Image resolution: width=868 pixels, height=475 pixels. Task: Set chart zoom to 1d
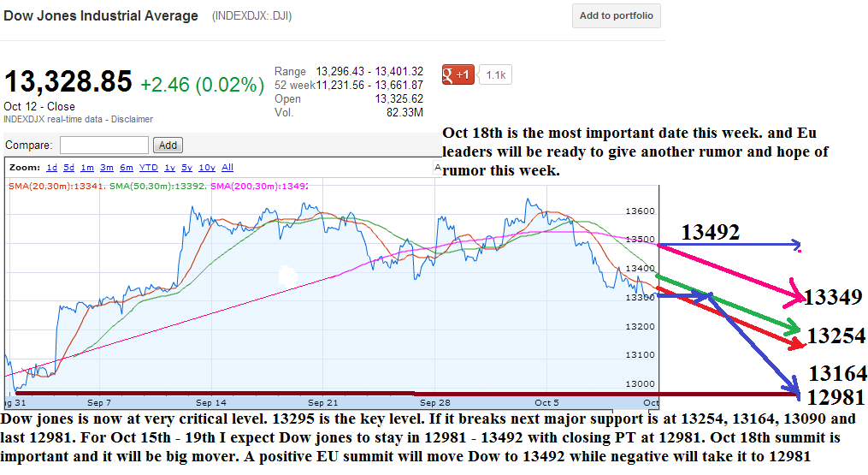click(51, 168)
